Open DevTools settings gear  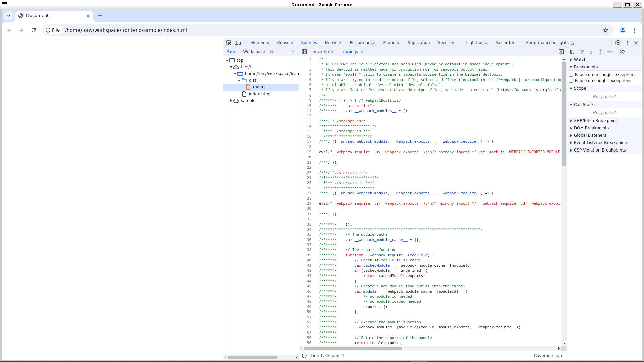pos(618,43)
